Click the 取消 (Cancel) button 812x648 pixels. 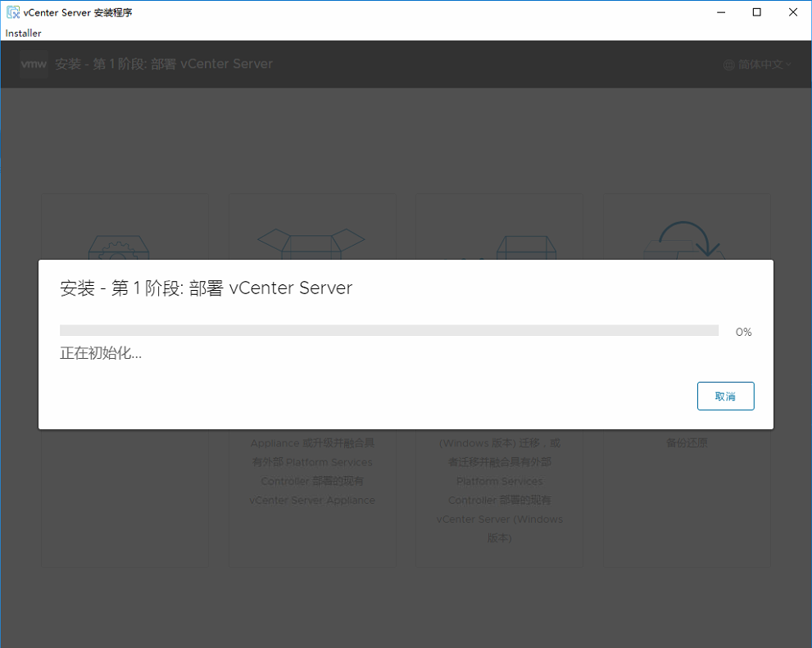(x=725, y=396)
